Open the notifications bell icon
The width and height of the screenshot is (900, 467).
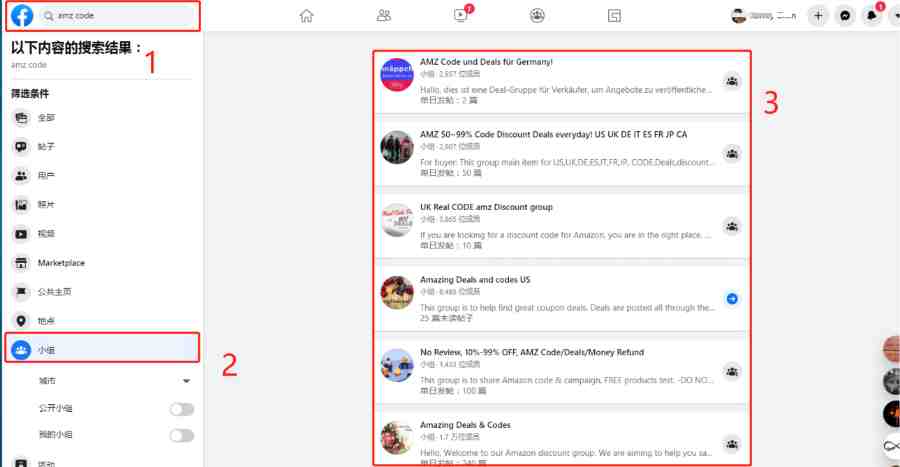pyautogui.click(x=871, y=16)
